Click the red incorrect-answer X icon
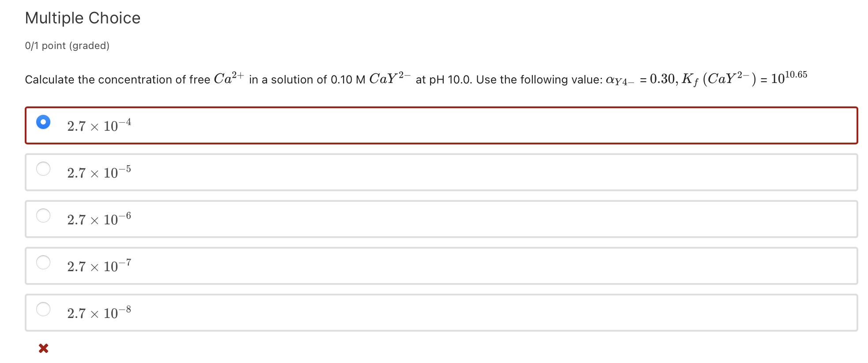 pos(43,348)
